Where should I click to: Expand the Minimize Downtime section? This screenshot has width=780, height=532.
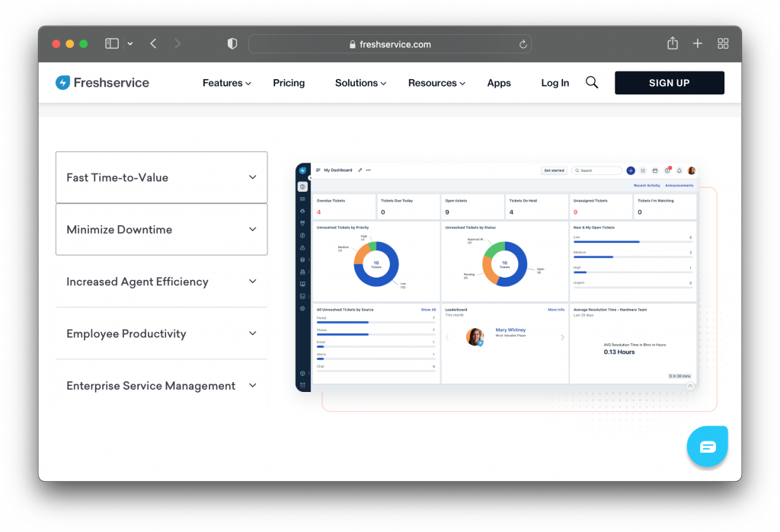(x=161, y=230)
